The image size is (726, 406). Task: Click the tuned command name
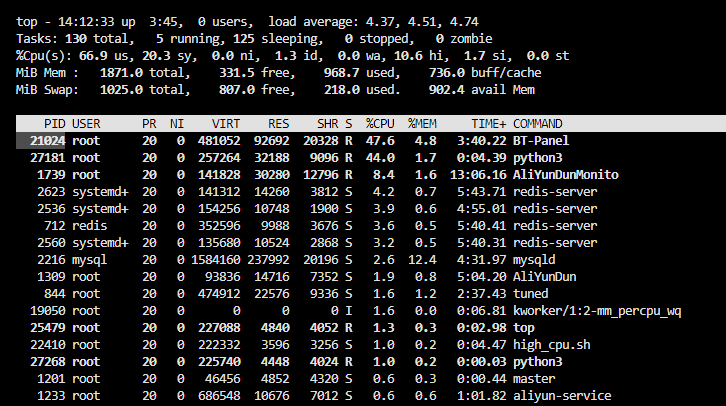click(x=531, y=294)
